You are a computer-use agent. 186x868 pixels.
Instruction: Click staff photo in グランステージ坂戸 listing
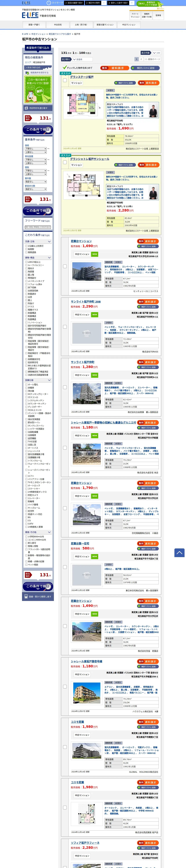(153, 110)
